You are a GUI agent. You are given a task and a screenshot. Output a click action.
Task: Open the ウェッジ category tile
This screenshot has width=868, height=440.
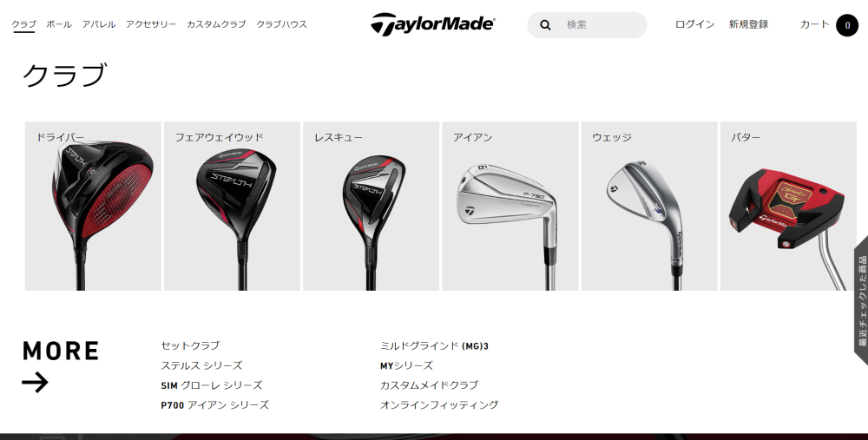(649, 206)
